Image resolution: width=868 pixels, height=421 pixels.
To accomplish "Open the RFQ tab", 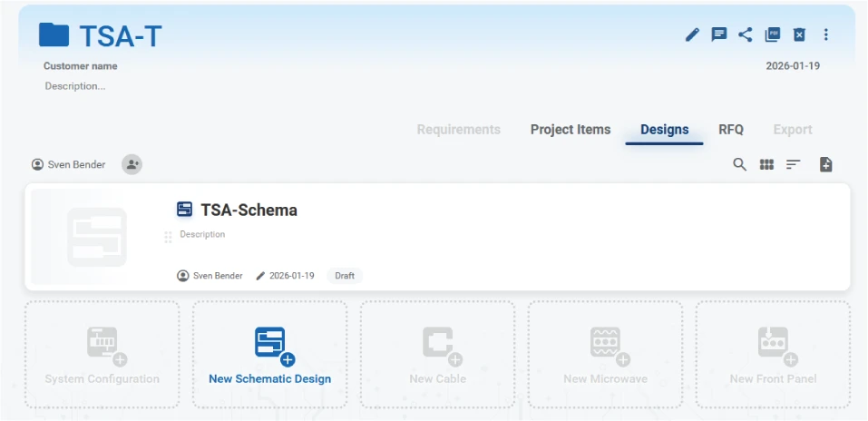I will pos(731,130).
